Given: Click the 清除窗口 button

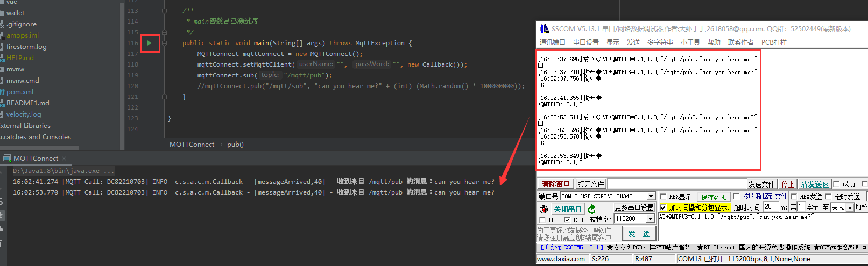Looking at the screenshot, I should tap(556, 184).
